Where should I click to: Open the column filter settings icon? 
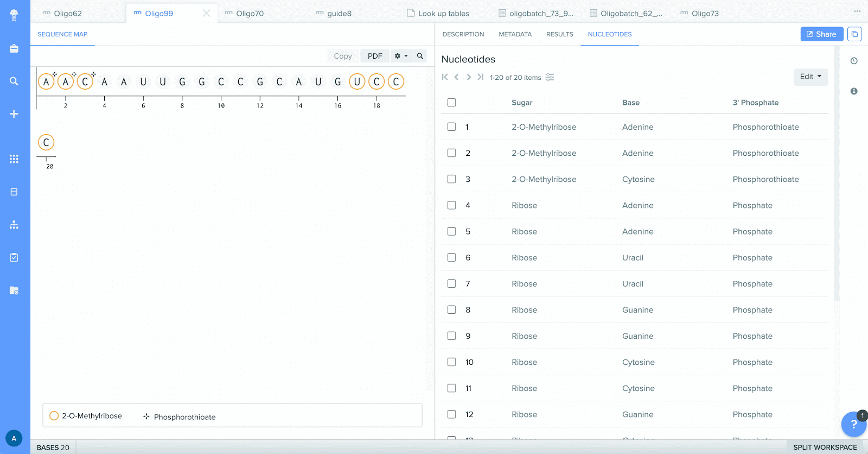pyautogui.click(x=550, y=77)
